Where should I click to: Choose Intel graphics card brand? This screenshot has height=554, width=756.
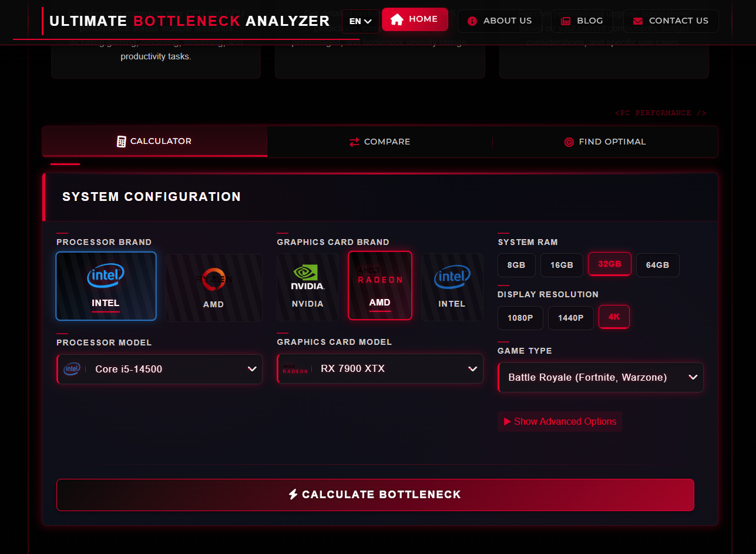(452, 287)
